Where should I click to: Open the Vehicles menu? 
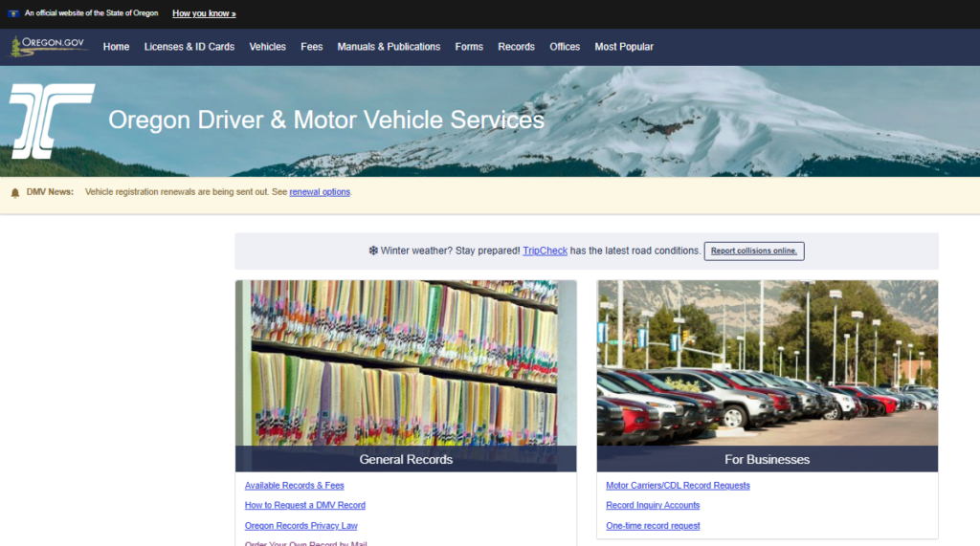pyautogui.click(x=267, y=47)
